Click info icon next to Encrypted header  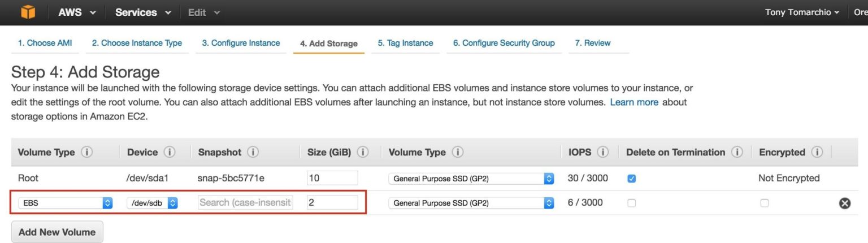[x=817, y=153]
